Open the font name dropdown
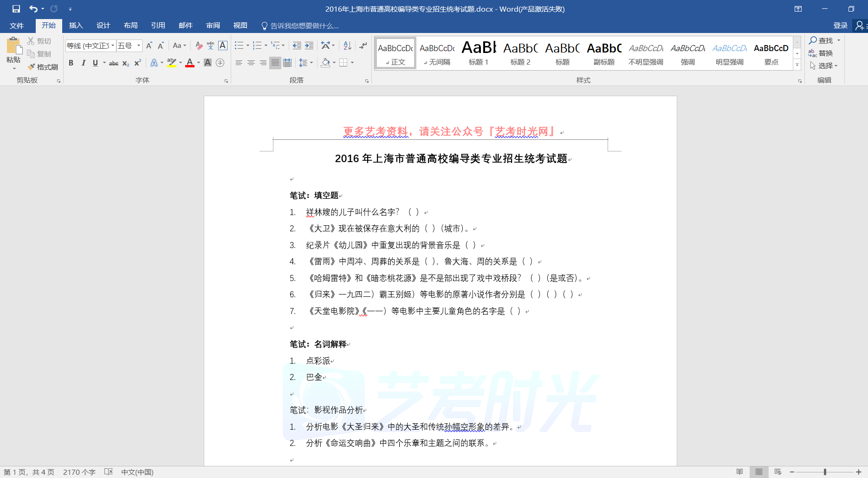Screen dimensions: 868x478 click(x=113, y=46)
